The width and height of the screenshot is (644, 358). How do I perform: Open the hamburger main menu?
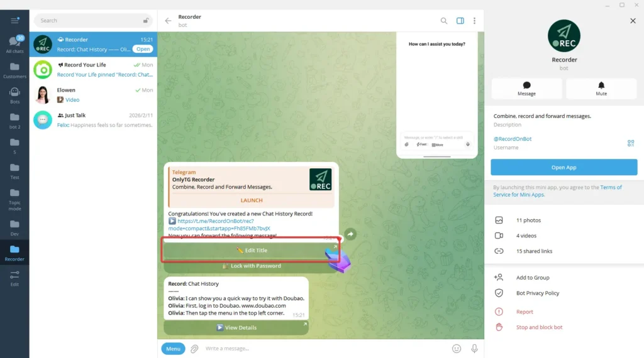pos(14,21)
